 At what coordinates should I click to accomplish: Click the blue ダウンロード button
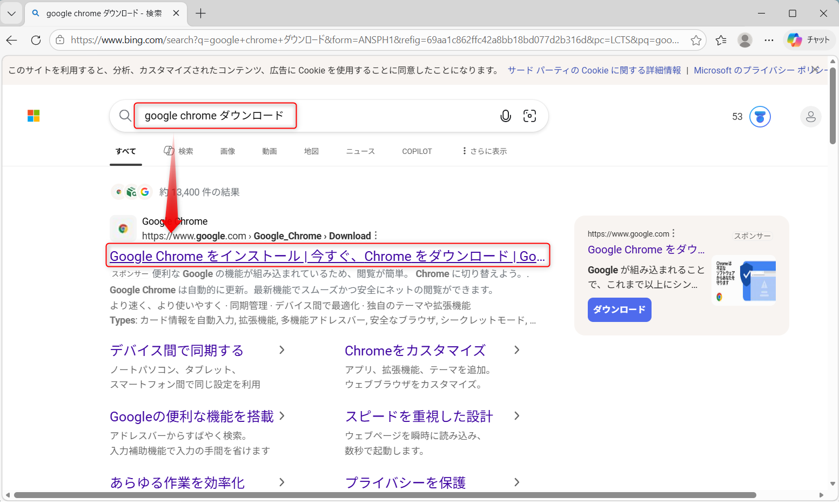620,310
